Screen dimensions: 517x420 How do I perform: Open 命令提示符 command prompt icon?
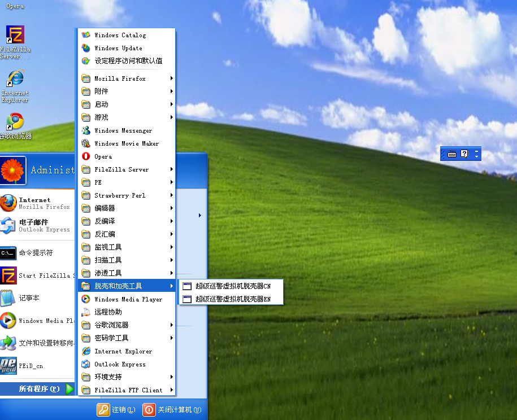(8, 253)
